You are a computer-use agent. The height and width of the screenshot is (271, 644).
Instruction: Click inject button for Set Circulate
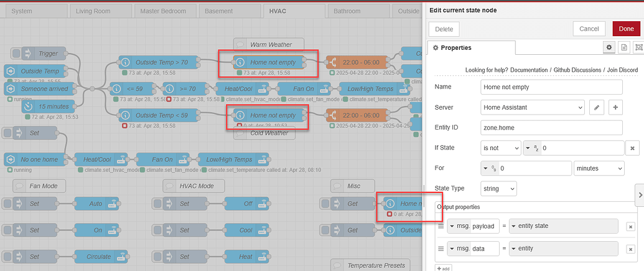7,257
